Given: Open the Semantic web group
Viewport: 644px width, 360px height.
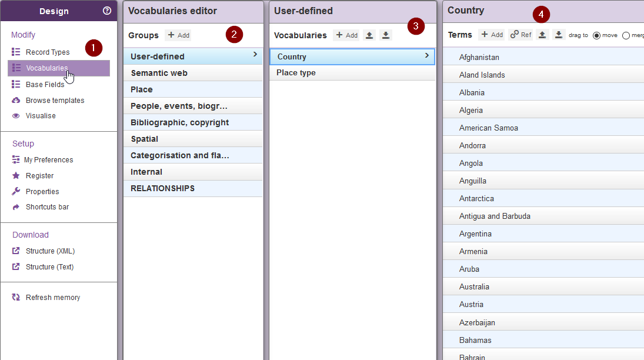Looking at the screenshot, I should tap(159, 73).
